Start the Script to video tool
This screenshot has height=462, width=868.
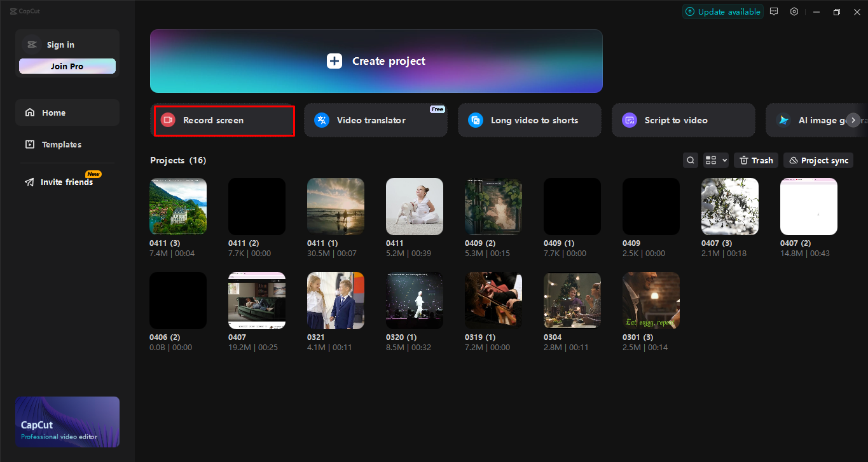pyautogui.click(x=684, y=120)
